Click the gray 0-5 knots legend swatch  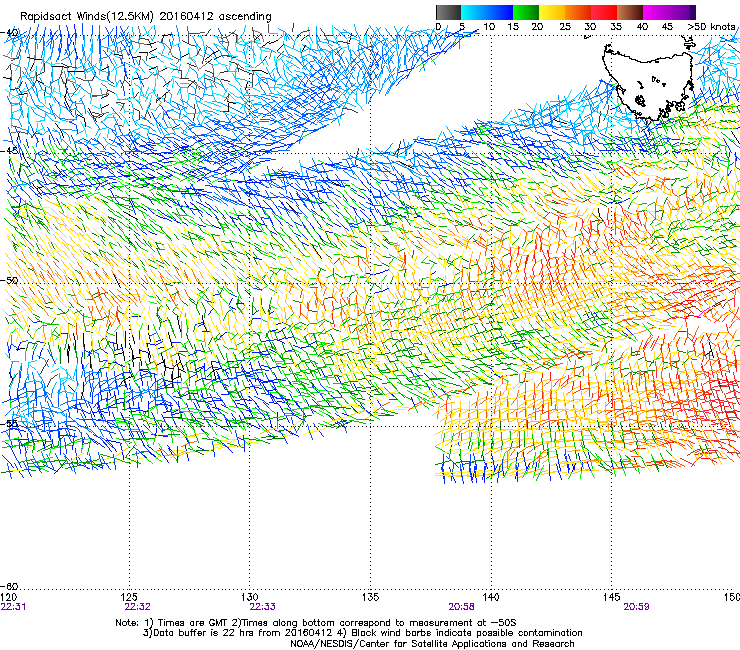tap(448, 12)
